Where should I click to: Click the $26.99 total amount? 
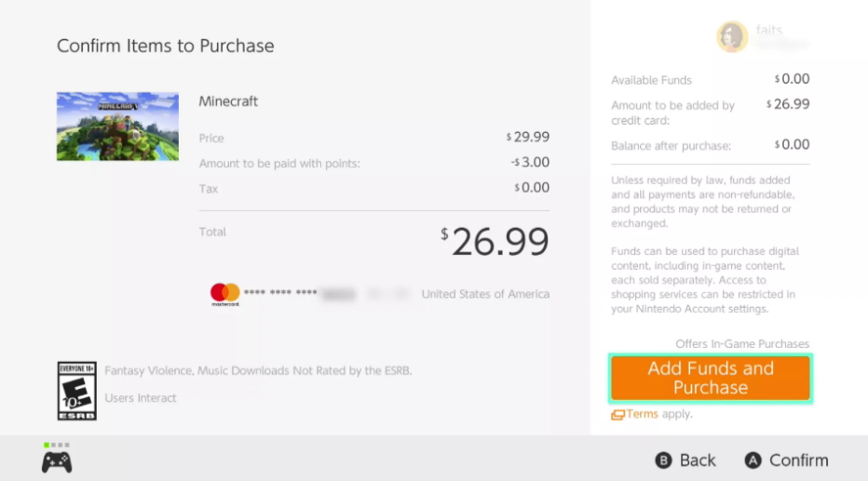coord(495,242)
